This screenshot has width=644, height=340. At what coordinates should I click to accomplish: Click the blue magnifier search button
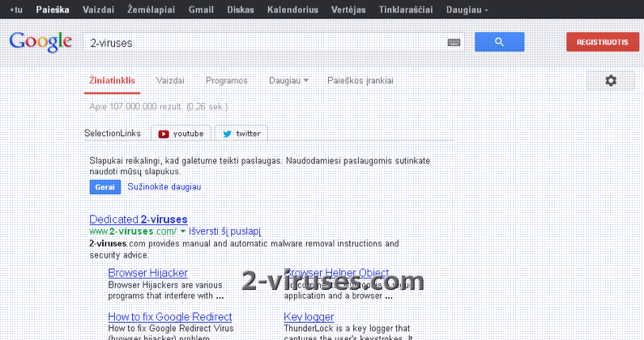coord(500,42)
